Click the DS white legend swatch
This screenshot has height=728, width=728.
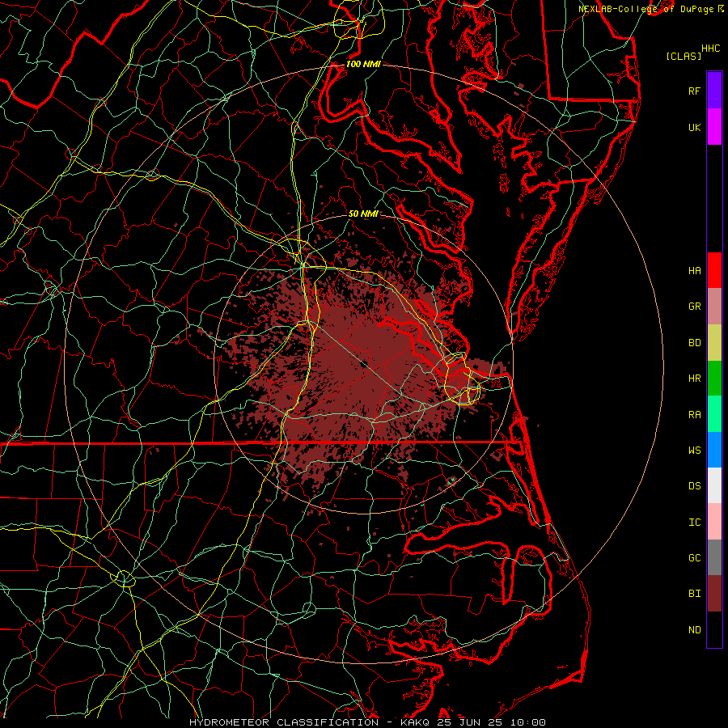[x=714, y=485]
